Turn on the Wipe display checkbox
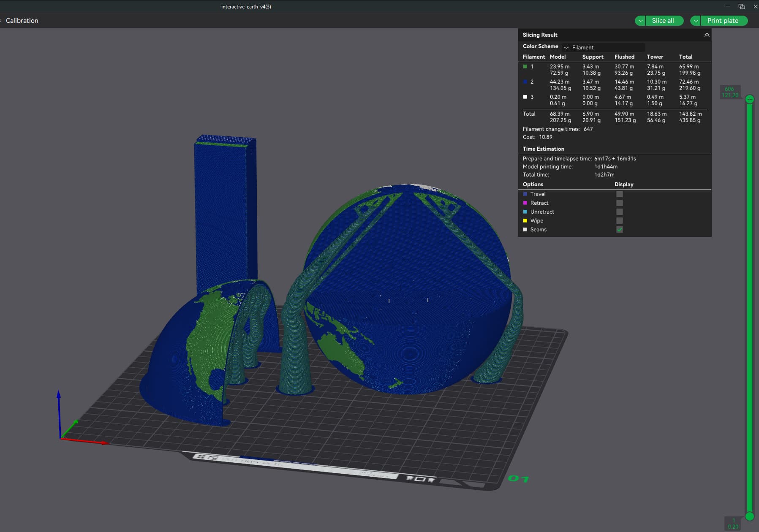759x532 pixels. pos(619,221)
